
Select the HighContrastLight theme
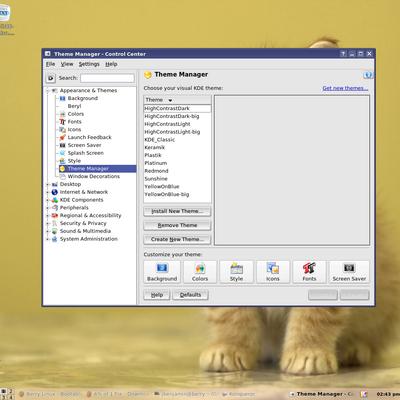pyautogui.click(x=177, y=124)
